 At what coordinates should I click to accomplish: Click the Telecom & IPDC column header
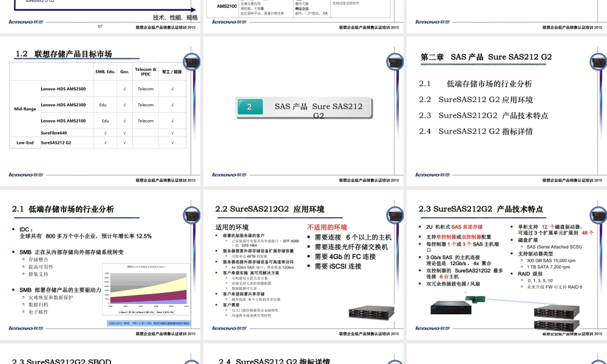pyautogui.click(x=146, y=72)
